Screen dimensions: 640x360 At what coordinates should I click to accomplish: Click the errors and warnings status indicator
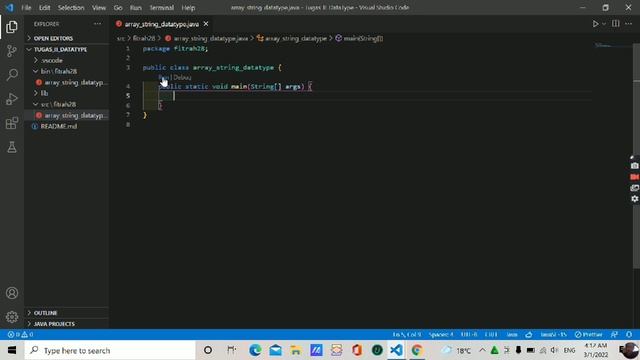[20, 335]
